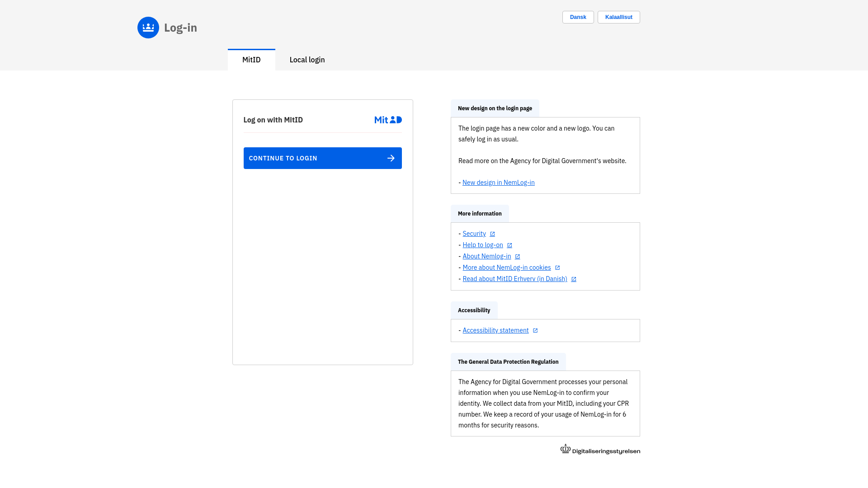Switch language to Kalaallisut
The height and width of the screenshot is (488, 868).
[618, 17]
